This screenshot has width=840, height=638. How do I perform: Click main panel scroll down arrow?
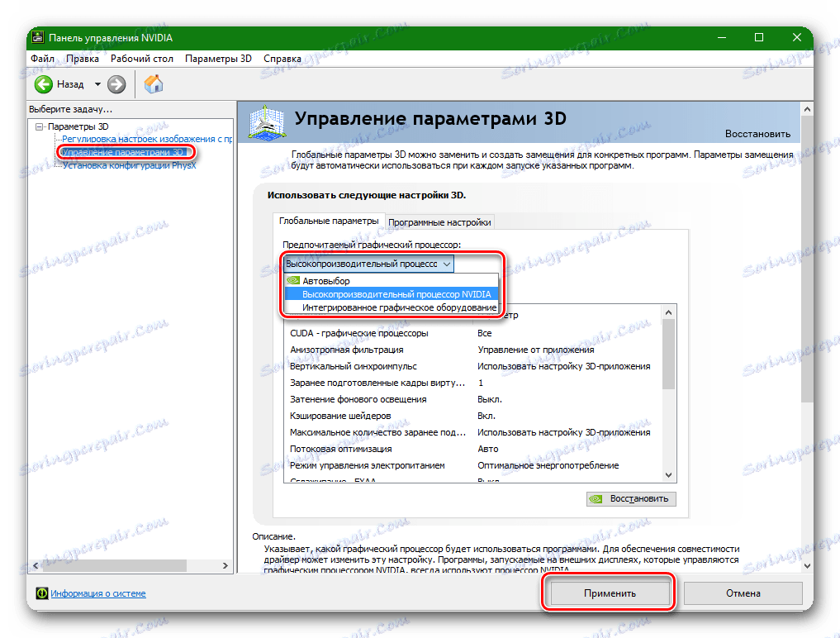pyautogui.click(x=807, y=565)
